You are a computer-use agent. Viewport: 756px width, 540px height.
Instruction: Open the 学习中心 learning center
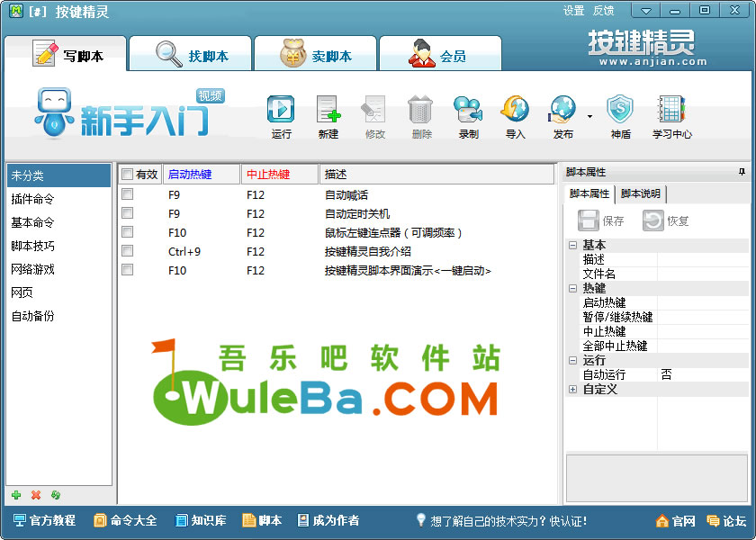(671, 117)
